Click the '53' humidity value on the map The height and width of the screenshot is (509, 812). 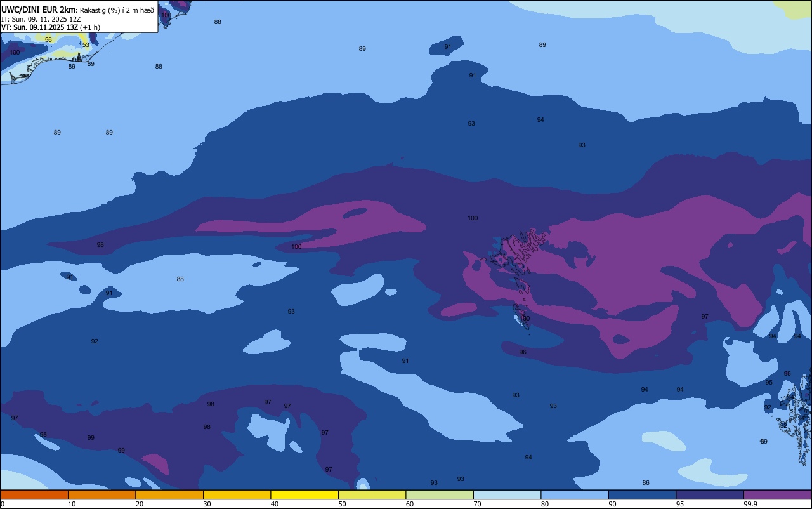tap(86, 45)
